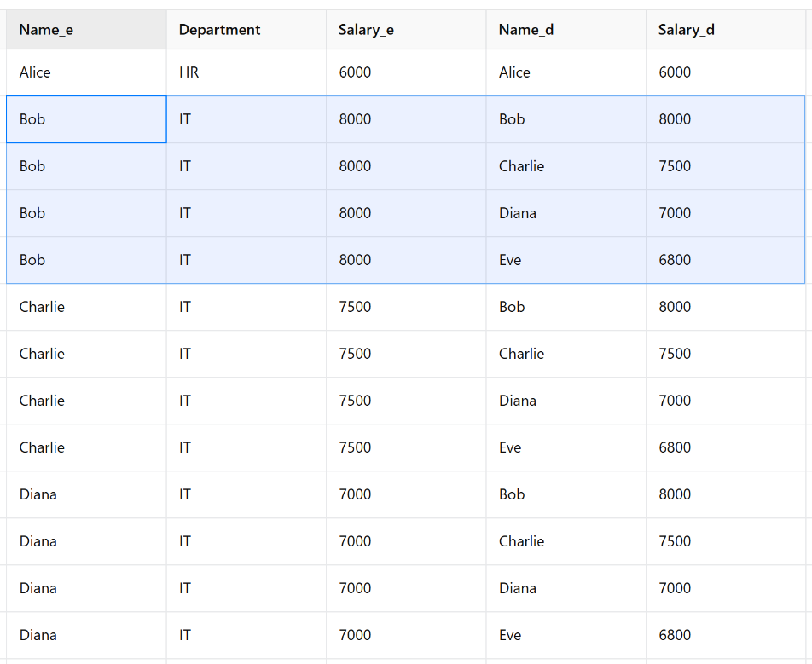
Task: Click the Salary_e column header
Action: point(406,30)
